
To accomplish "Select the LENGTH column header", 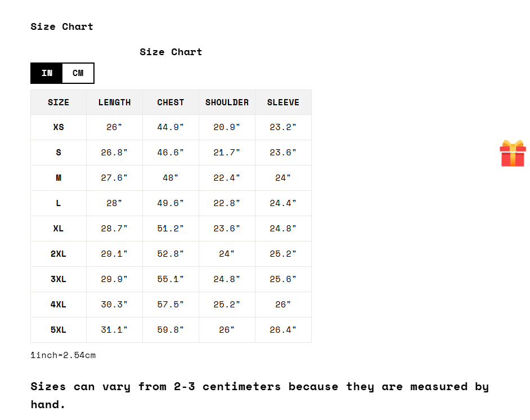I will (114, 102).
